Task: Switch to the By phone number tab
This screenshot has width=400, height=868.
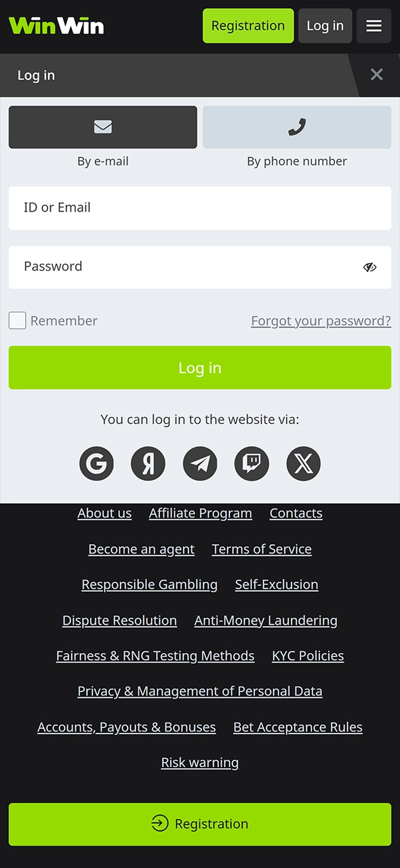Action: click(296, 126)
